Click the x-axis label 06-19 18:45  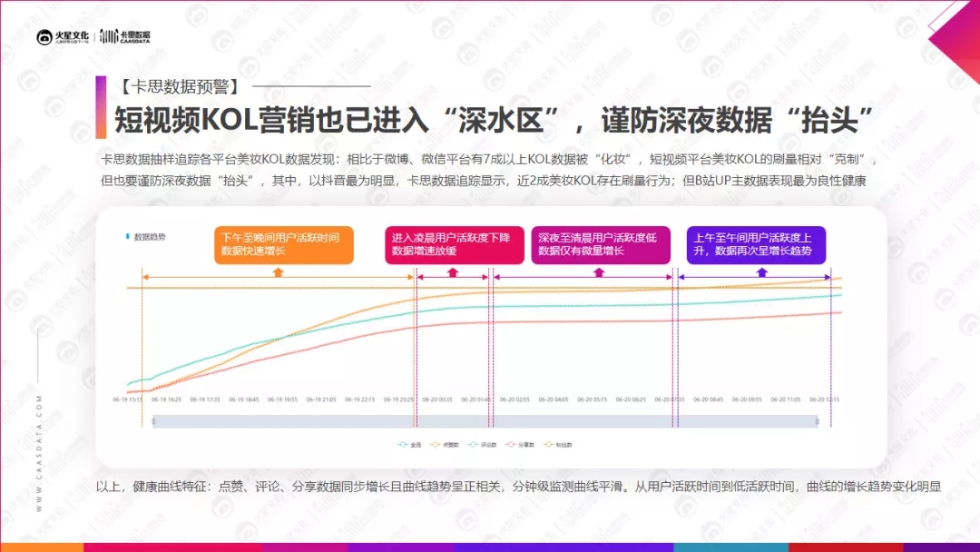coord(244,399)
